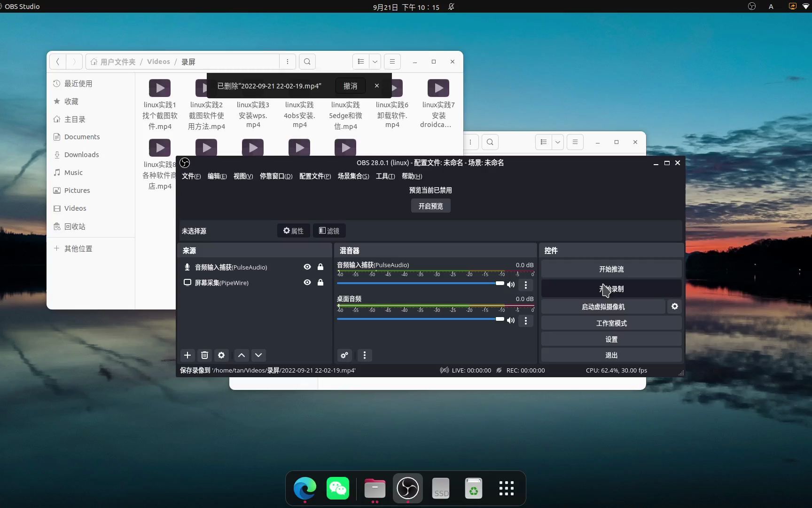Open three-dot options for 桌面音频 channel
The height and width of the screenshot is (508, 812).
coord(526,320)
